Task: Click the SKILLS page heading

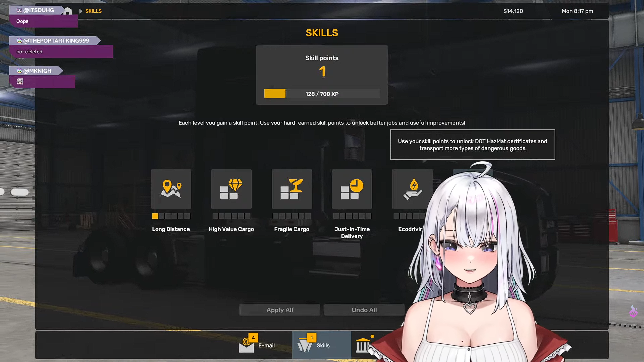Action: [x=322, y=33]
